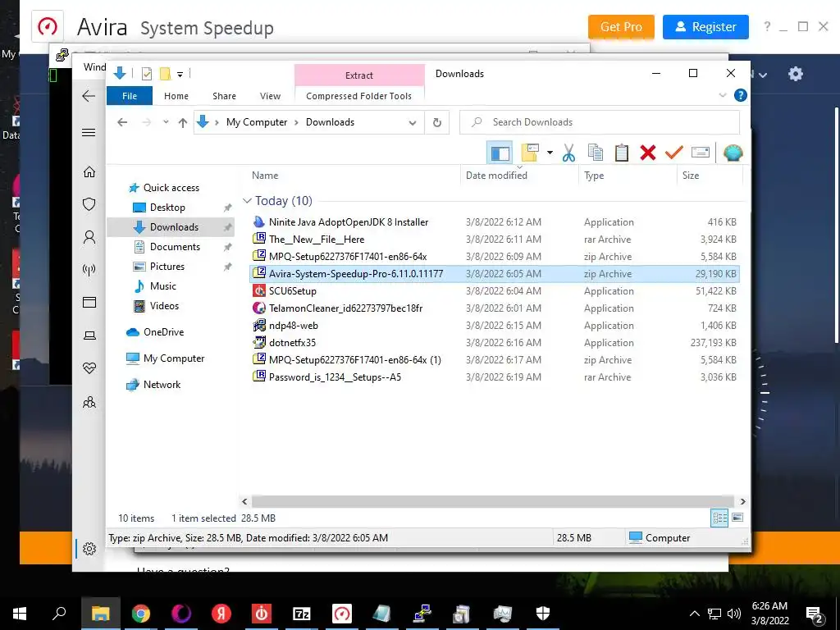Click the Extract contextual tab header

pyautogui.click(x=359, y=75)
